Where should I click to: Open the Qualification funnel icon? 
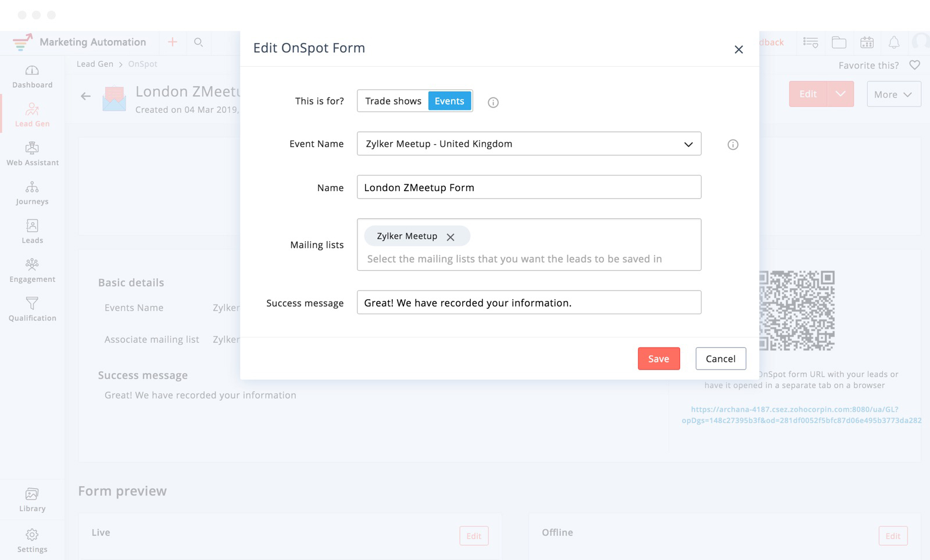pyautogui.click(x=32, y=303)
